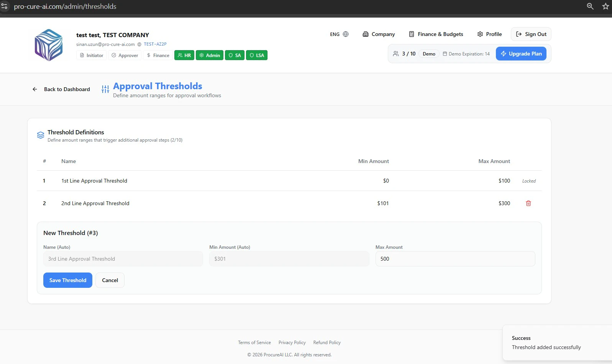
Task: Select the Approver role badge
Action: pos(125,55)
